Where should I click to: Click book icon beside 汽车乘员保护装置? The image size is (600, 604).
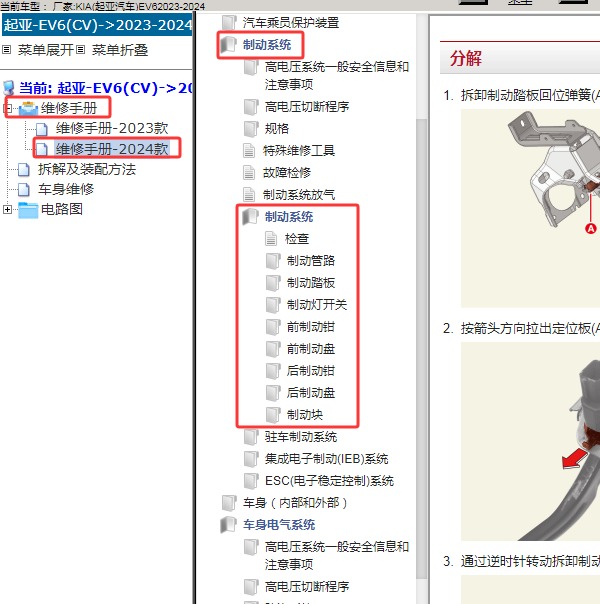pyautogui.click(x=229, y=23)
